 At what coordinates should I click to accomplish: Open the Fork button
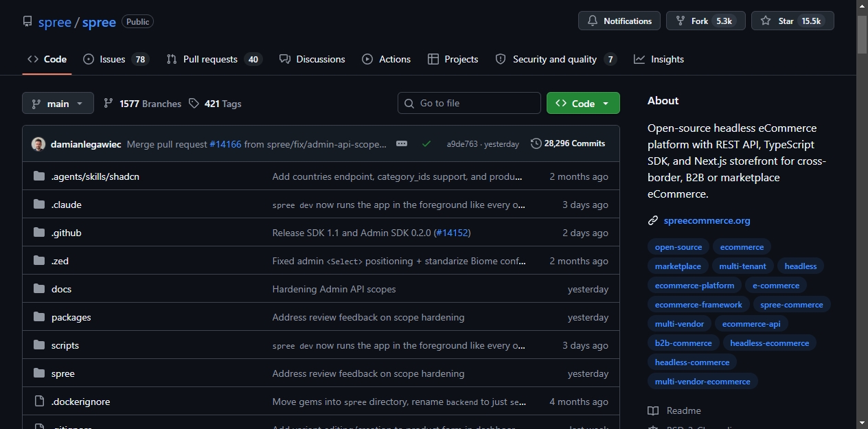tap(705, 21)
